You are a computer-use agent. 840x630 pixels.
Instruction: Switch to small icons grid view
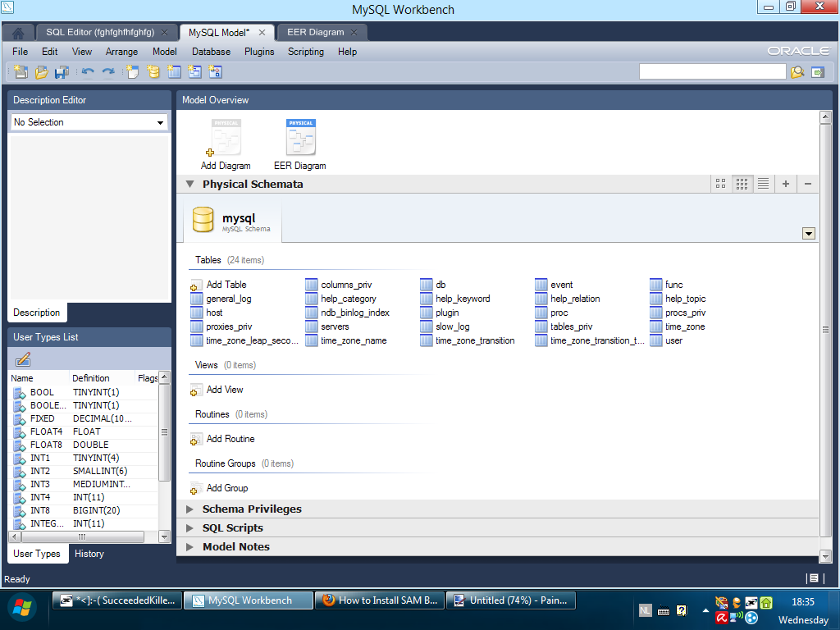tap(742, 184)
